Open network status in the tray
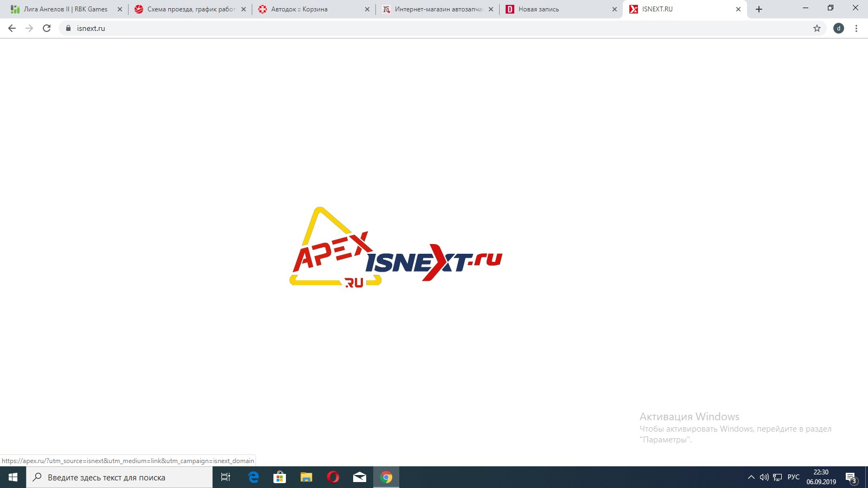The image size is (868, 488). (x=777, y=477)
